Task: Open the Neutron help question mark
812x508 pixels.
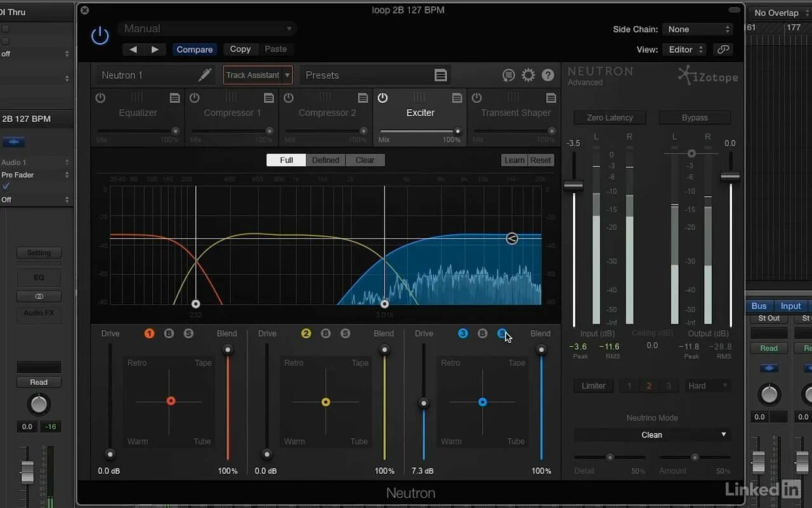Action: point(548,76)
